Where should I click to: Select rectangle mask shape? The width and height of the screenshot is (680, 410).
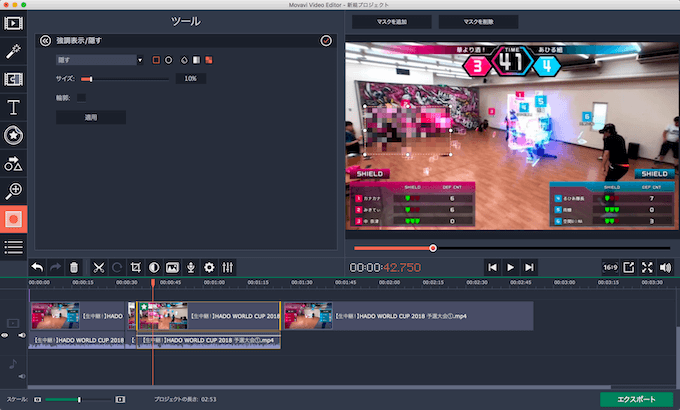(x=156, y=60)
